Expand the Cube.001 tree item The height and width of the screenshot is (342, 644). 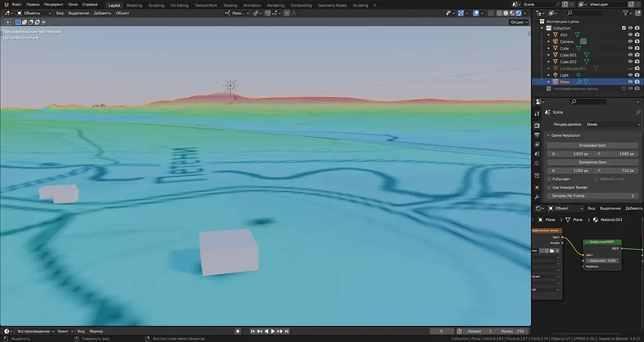[x=549, y=55]
